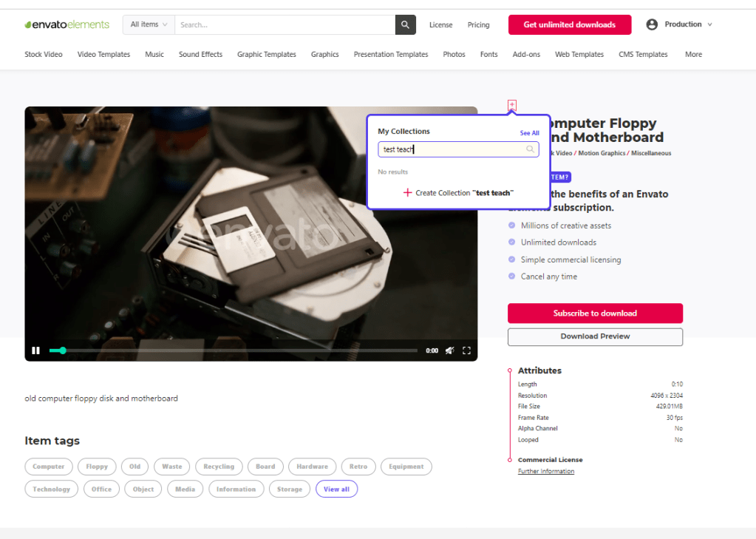Select the Computer tag
756x539 pixels.
[x=49, y=467]
